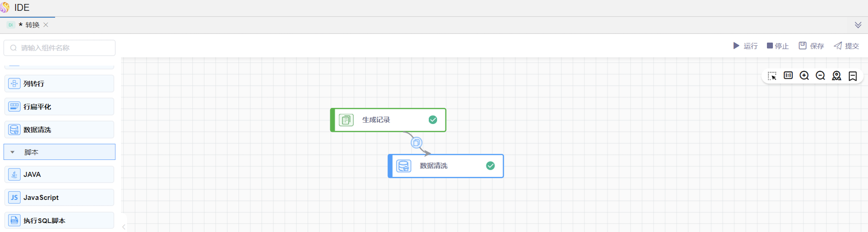Focus the component name search field
This screenshot has width=868, height=232.
click(64, 48)
